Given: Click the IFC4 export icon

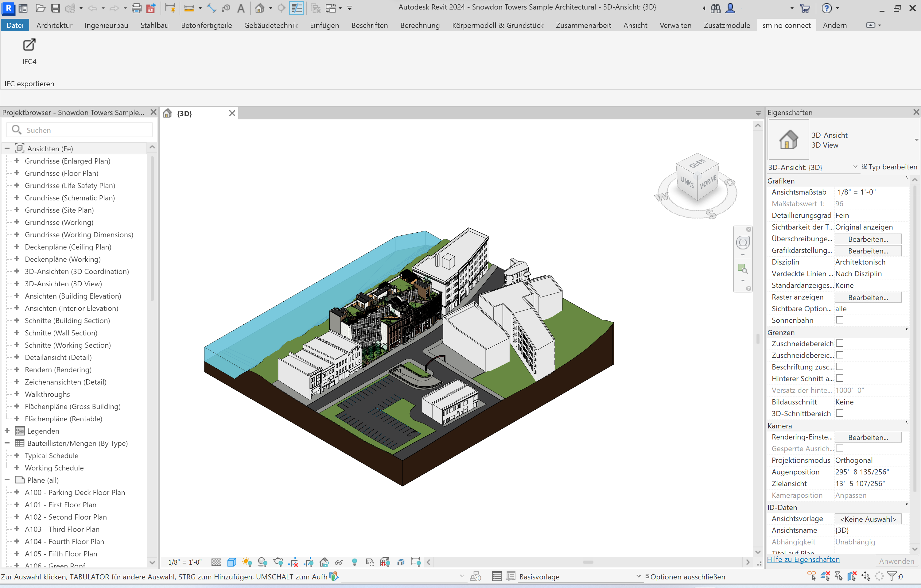Looking at the screenshot, I should point(29,45).
